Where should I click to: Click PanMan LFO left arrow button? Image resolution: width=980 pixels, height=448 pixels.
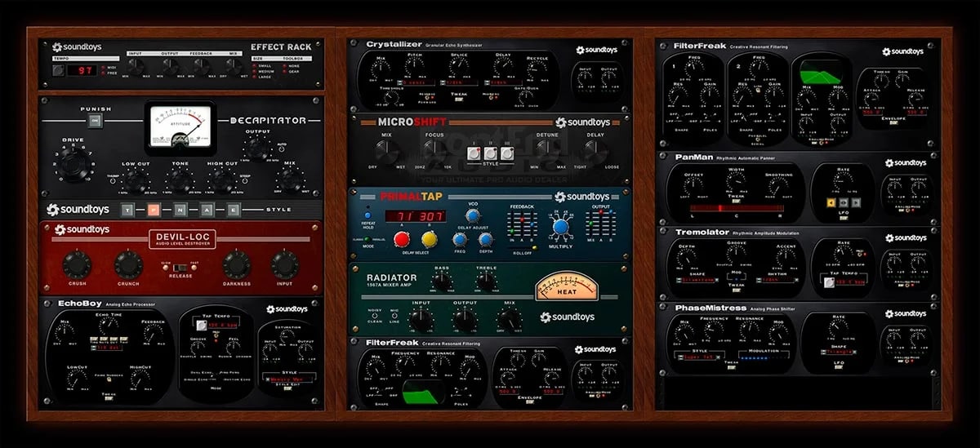pyautogui.click(x=831, y=202)
